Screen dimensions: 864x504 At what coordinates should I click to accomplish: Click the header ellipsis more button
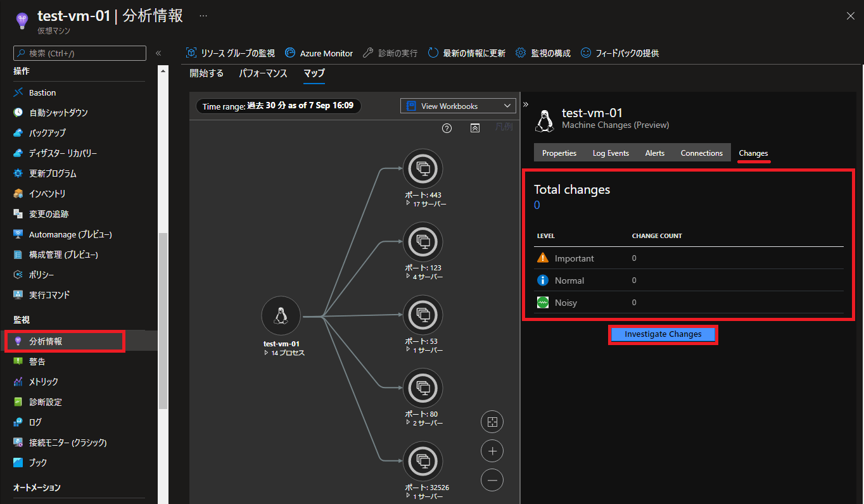(203, 15)
